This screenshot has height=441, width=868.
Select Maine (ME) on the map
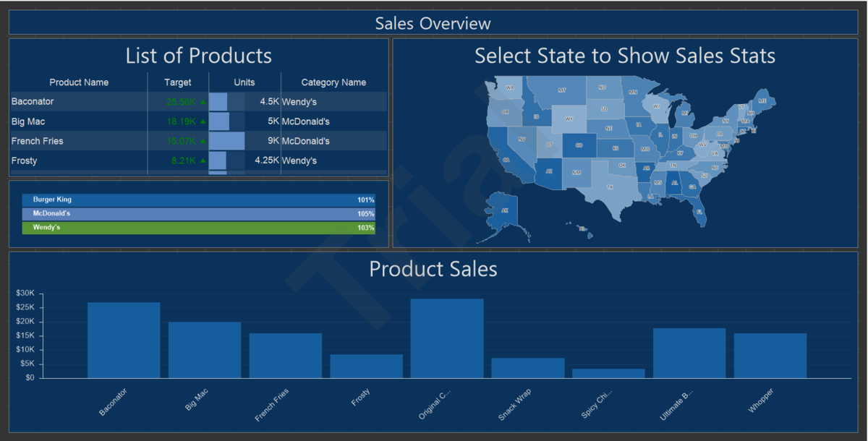[x=762, y=100]
